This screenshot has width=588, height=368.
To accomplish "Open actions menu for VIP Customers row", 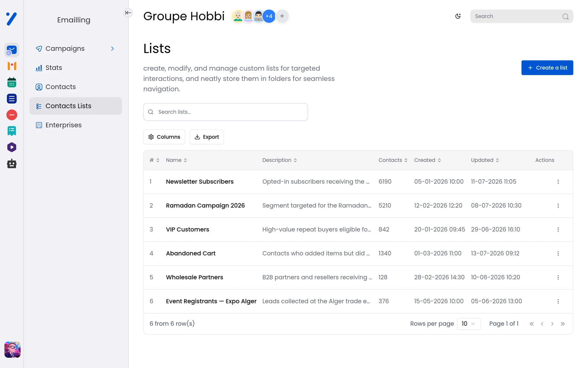I will [558, 230].
